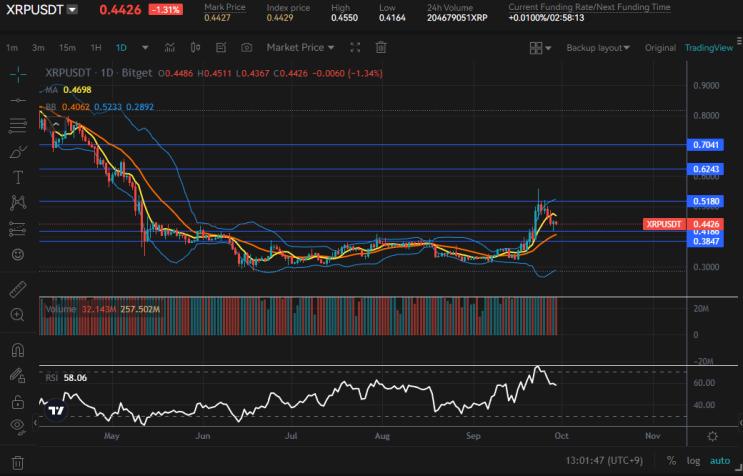This screenshot has width=743, height=476.
Task: Open the grid layout selector
Action: click(540, 48)
